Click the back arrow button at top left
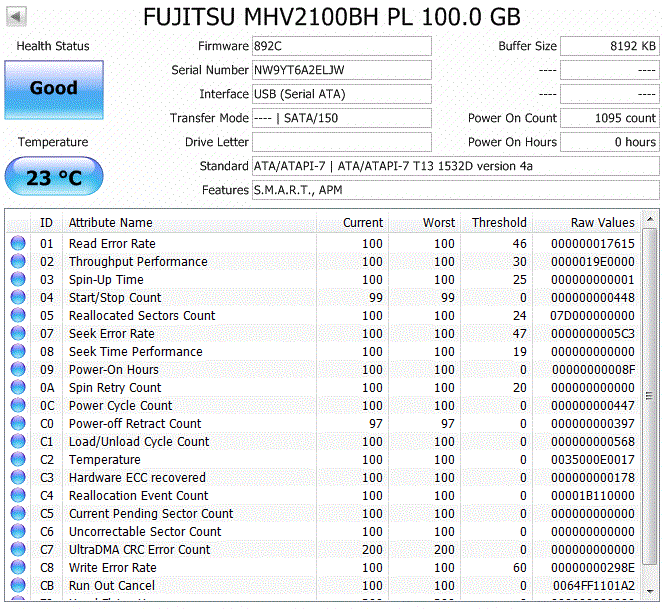This screenshot has height=609, width=666. click(16, 17)
